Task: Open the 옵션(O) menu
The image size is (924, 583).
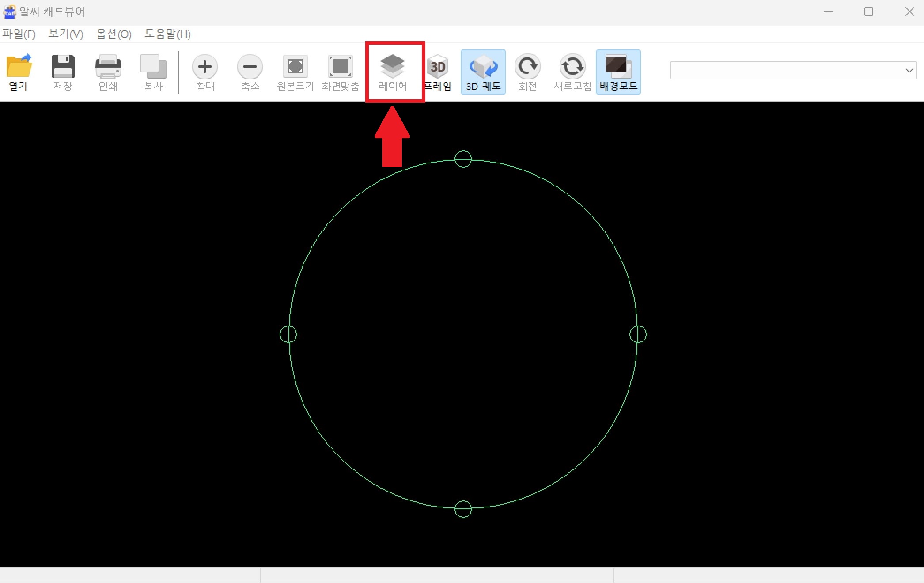Action: coord(114,34)
